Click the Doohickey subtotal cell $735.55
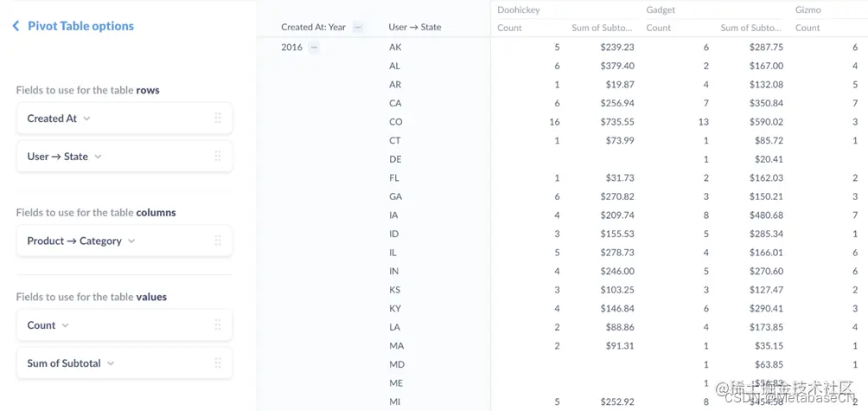The height and width of the screenshot is (411, 868). (x=617, y=122)
